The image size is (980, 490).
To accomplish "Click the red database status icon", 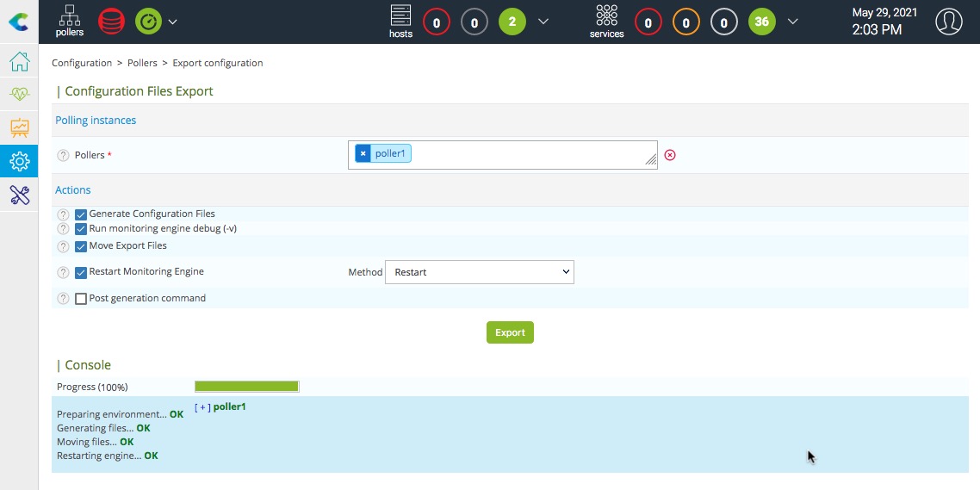I will tap(111, 22).
